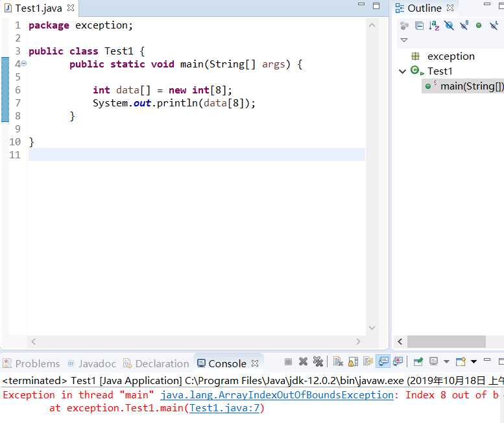Click line number 6 in the gutter
Viewport: 504px width, 423px height.
click(x=18, y=90)
